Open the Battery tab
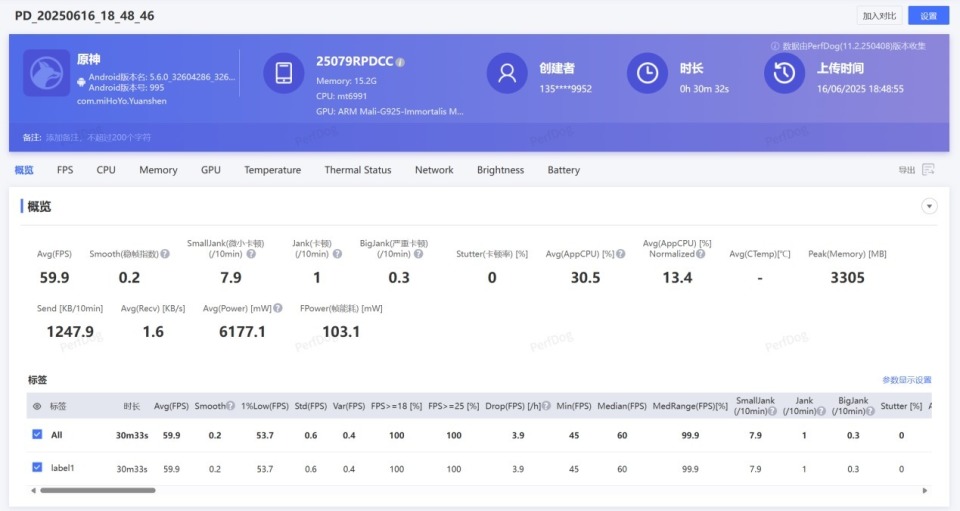 click(x=563, y=170)
